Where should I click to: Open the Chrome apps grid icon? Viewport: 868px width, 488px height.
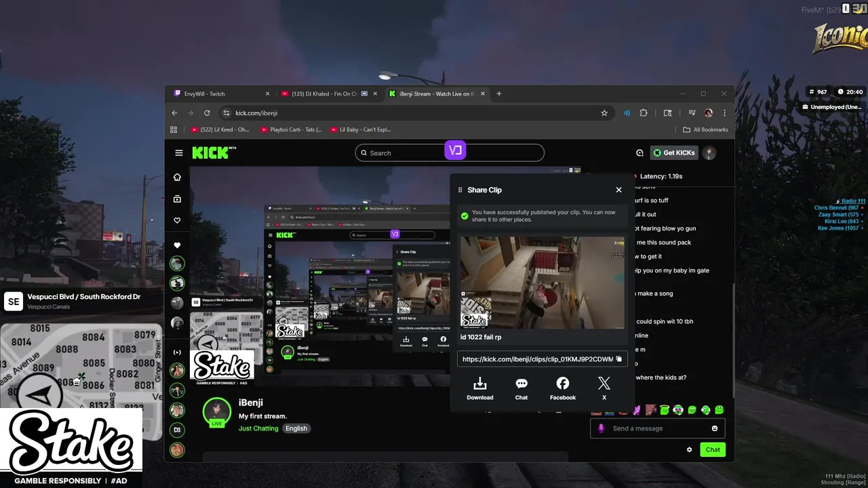point(174,129)
